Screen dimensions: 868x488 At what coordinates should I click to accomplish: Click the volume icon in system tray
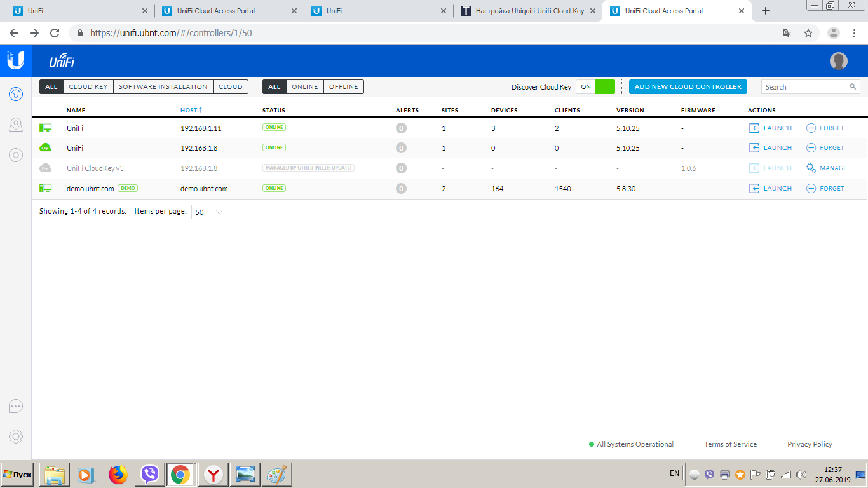click(x=801, y=474)
